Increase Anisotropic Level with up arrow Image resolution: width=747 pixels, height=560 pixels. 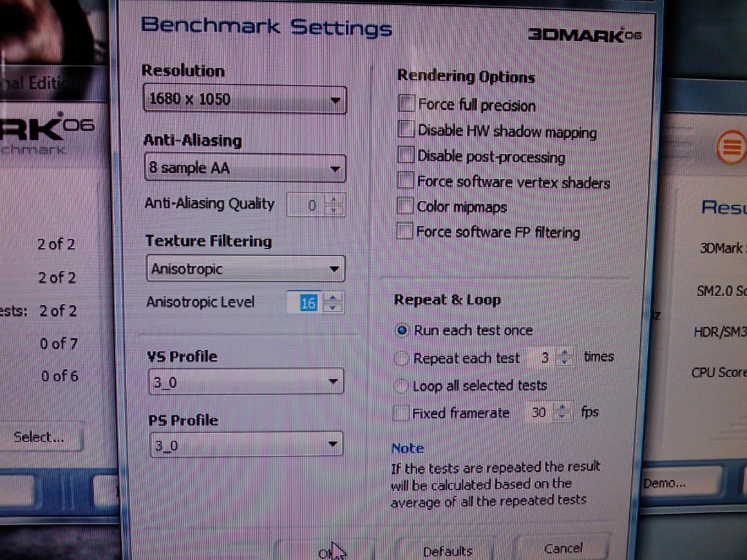point(333,297)
